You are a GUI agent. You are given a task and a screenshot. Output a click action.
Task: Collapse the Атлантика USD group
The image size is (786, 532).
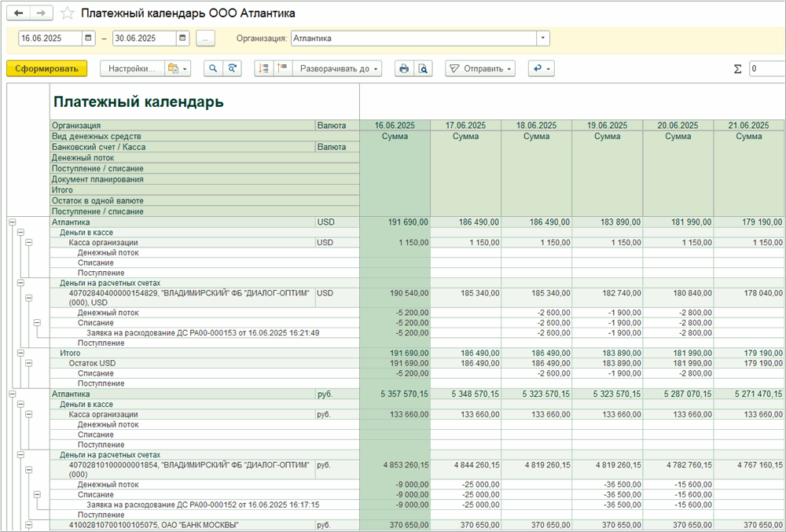[x=12, y=222]
